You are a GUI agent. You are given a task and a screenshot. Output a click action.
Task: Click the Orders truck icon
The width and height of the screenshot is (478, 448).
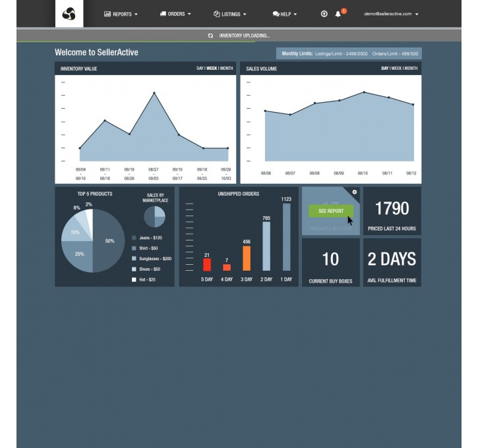(x=163, y=14)
